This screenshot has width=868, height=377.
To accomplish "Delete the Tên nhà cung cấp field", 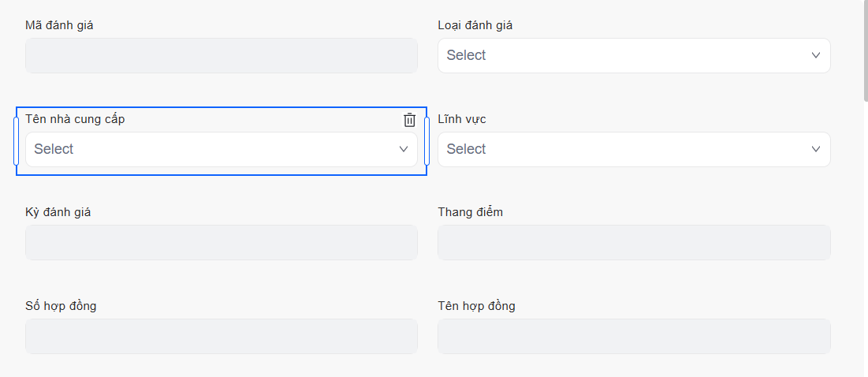I will click(x=409, y=120).
